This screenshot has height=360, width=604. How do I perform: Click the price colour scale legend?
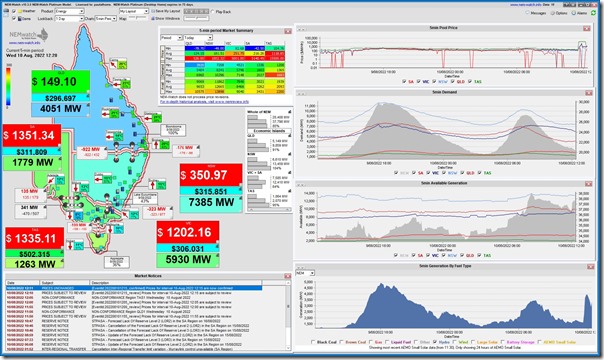point(8,87)
